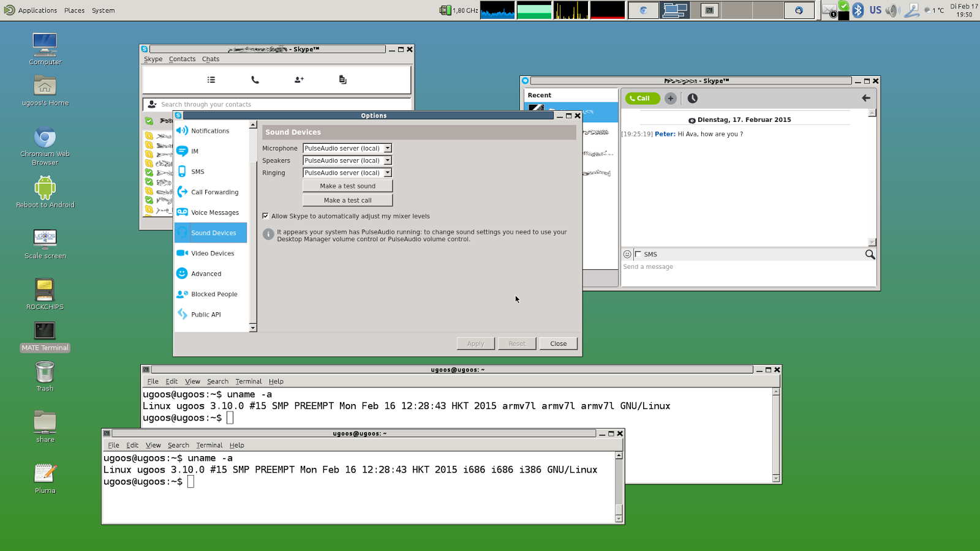Select Sound Devices in Options sidebar

[x=211, y=233]
